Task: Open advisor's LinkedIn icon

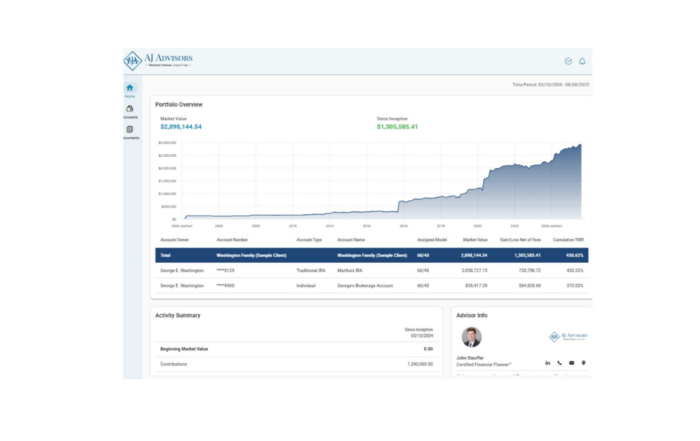Action: tap(548, 363)
